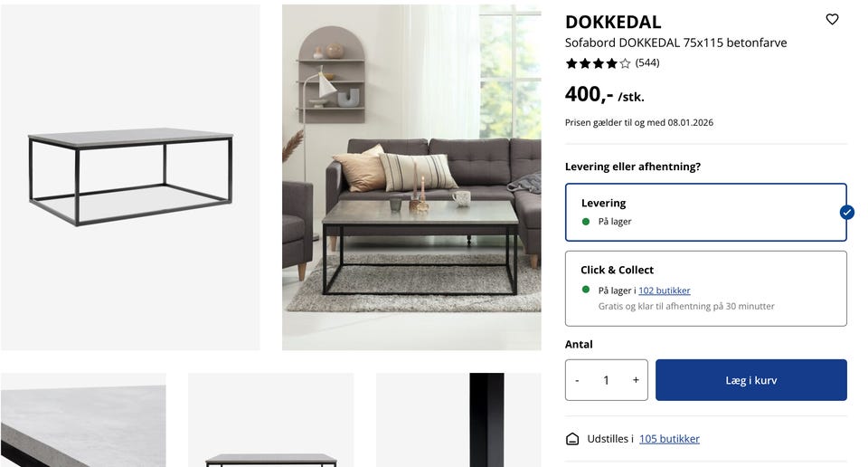Screen dimensions: 868x467
Task: Click the star rating icons
Action: click(x=598, y=63)
